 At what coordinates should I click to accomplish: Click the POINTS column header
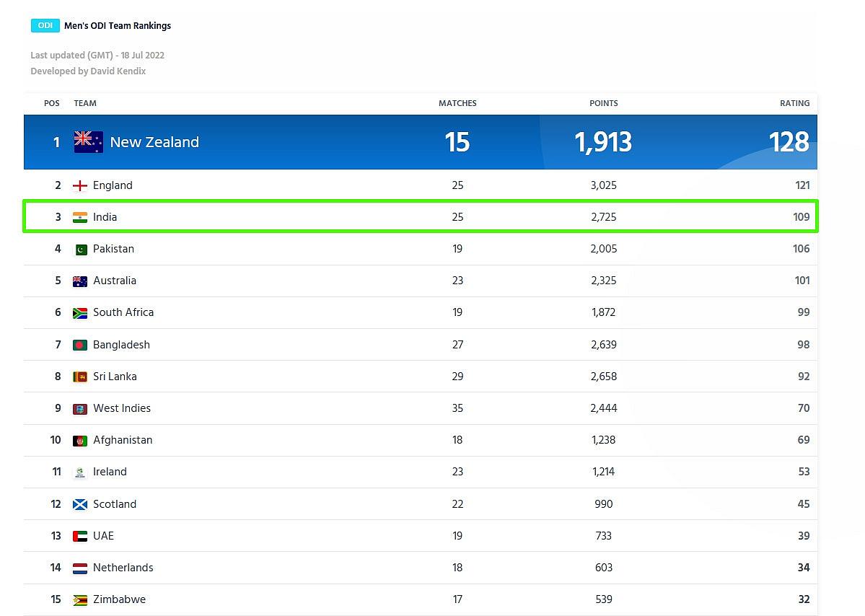tap(604, 103)
